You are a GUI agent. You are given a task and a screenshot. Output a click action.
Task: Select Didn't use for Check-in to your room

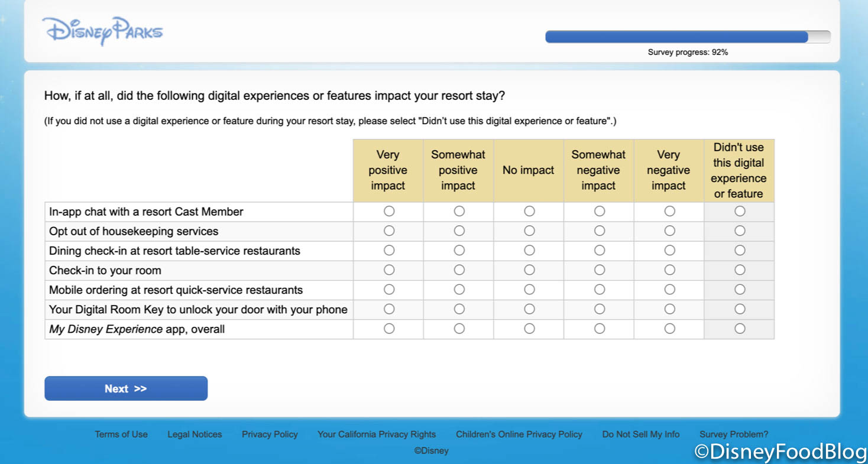point(740,270)
